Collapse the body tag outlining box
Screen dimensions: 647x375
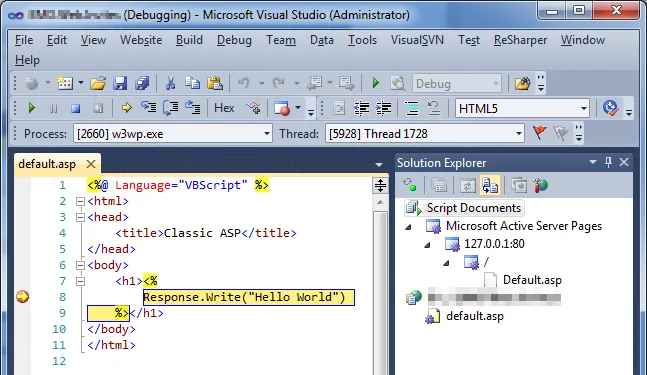pos(80,265)
